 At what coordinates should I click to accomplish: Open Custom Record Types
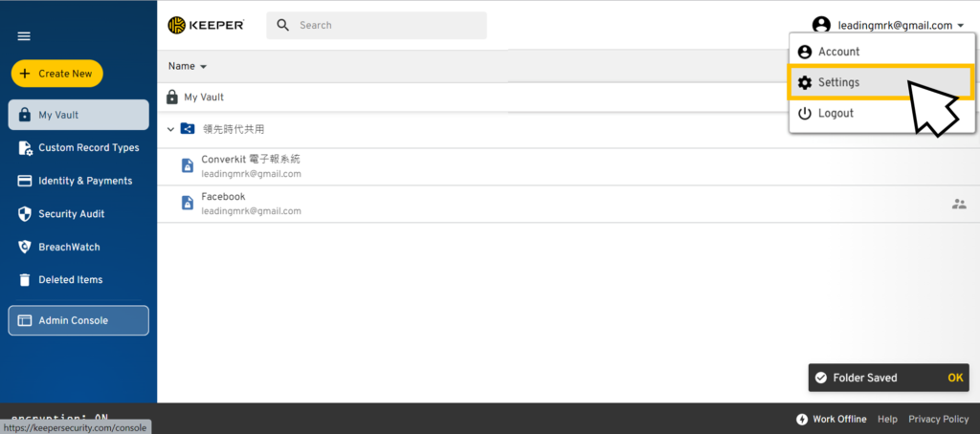[78, 148]
